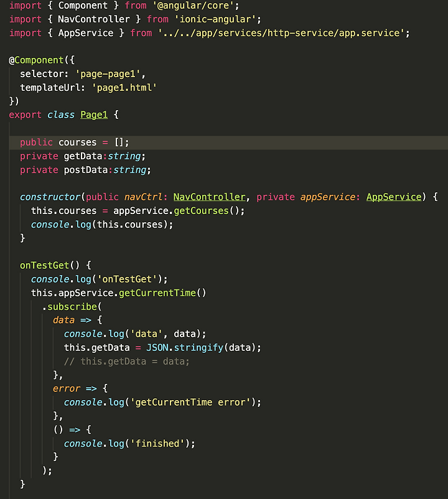Viewport: 448px width, 499px height.
Task: Click the 'finished' string literal
Action: [x=159, y=443]
